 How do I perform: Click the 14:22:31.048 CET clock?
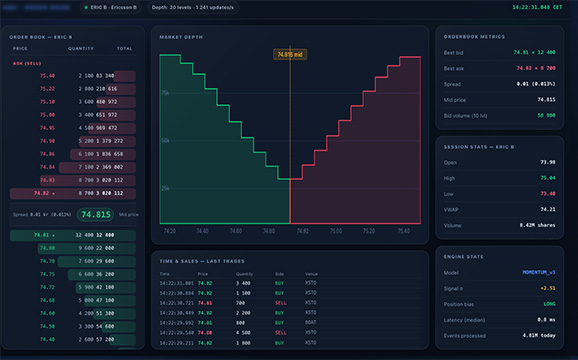click(537, 7)
